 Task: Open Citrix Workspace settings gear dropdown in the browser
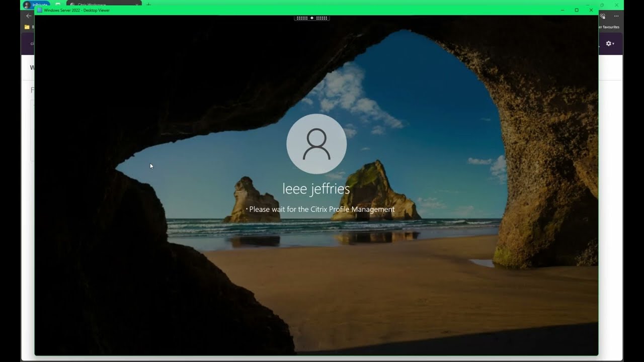pyautogui.click(x=610, y=44)
